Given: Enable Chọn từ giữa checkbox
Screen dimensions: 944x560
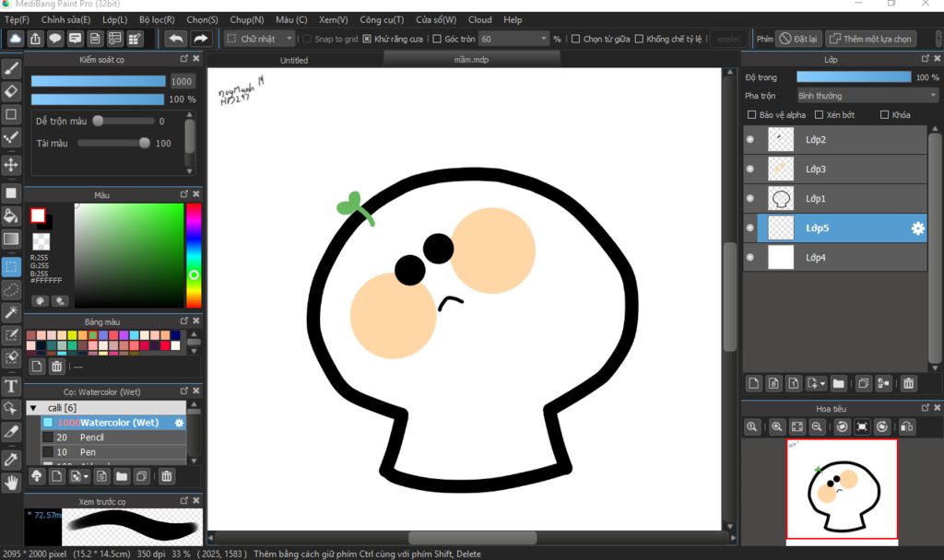Looking at the screenshot, I should click(x=575, y=39).
